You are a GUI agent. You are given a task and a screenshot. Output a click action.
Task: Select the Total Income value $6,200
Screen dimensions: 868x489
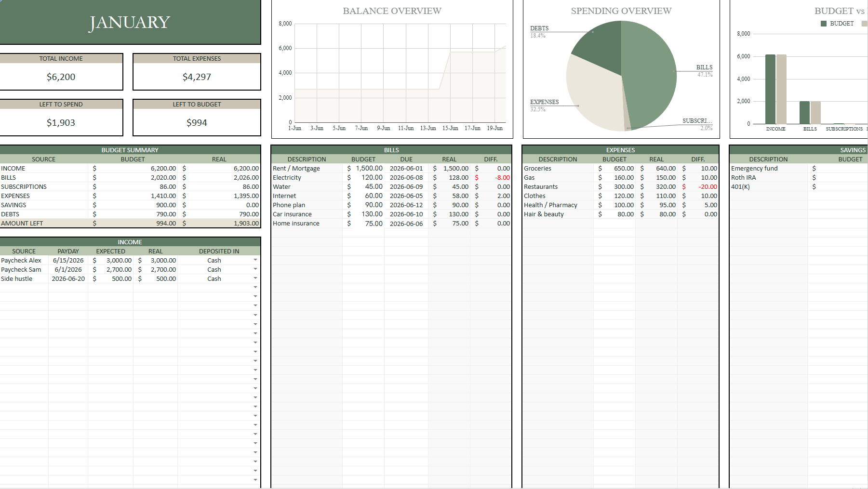[61, 77]
